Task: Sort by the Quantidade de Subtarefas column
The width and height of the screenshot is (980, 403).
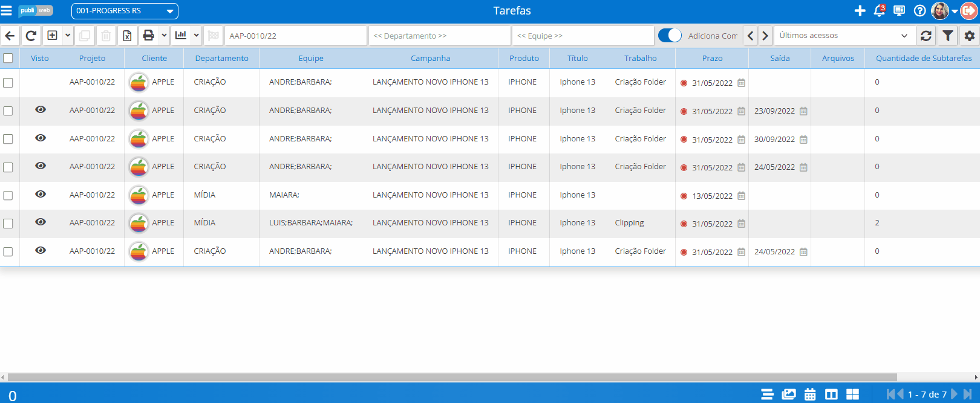Action: pos(924,59)
